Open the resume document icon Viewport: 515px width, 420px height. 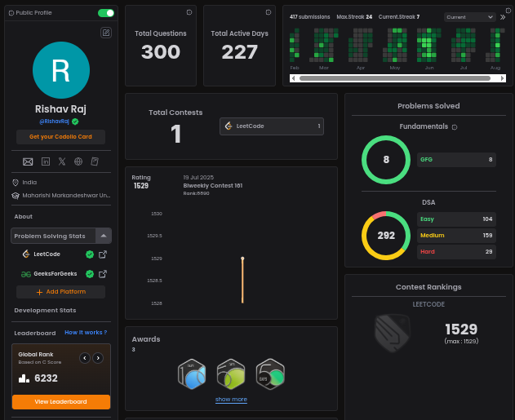[x=95, y=161]
